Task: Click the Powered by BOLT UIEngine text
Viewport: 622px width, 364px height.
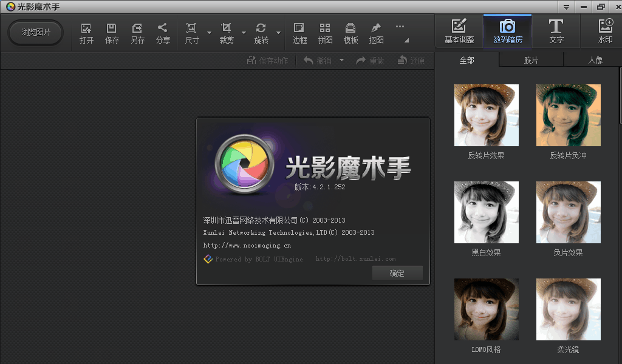Action: point(259,259)
